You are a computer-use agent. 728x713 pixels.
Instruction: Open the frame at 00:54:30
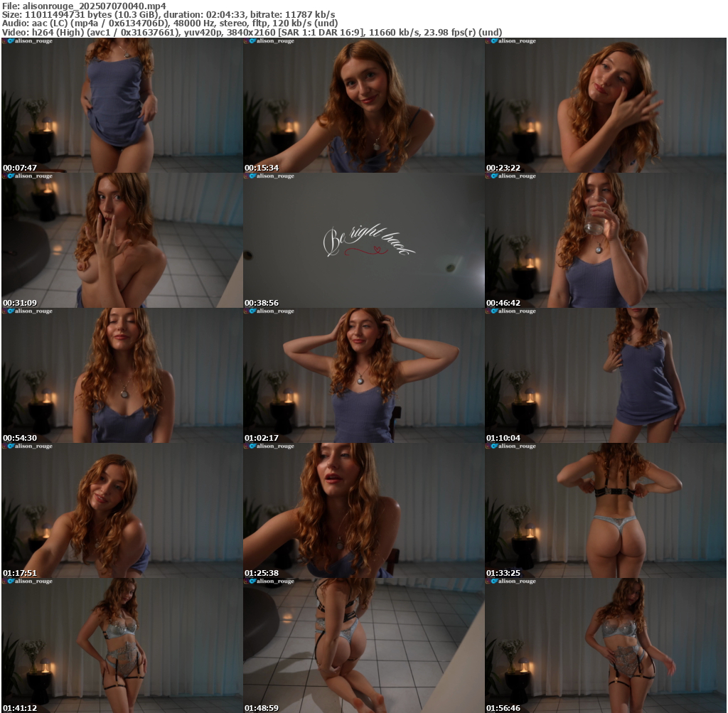122,375
